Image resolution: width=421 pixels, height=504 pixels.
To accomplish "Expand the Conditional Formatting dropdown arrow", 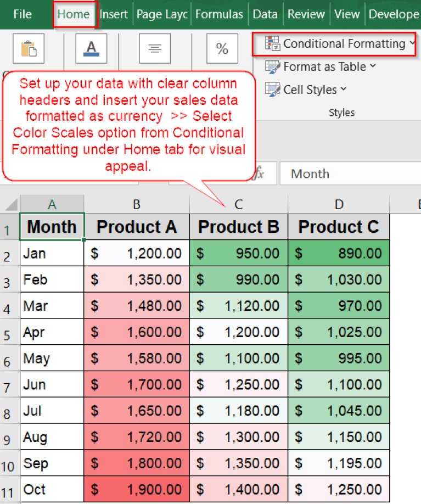I will point(413,43).
